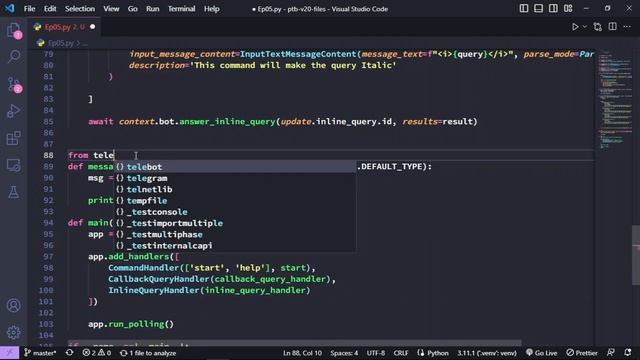Open the Testing flask view

point(13,192)
